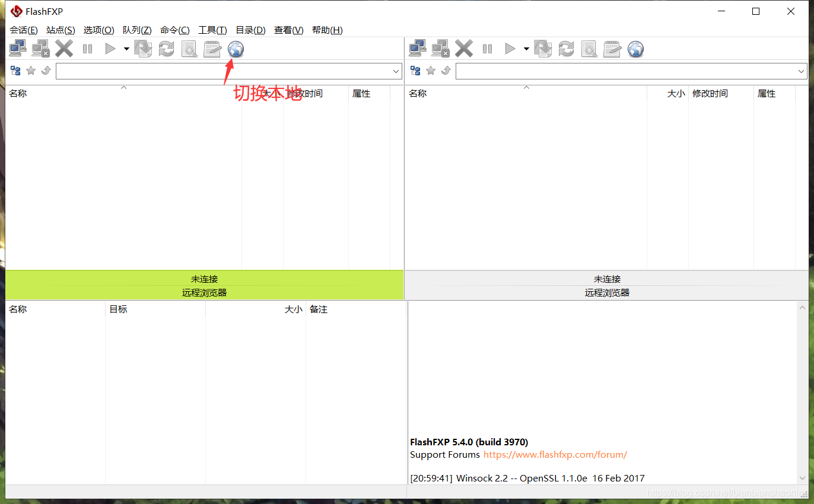This screenshot has height=504, width=814.
Task: Click the queue panel 大小 column header
Action: (x=256, y=309)
